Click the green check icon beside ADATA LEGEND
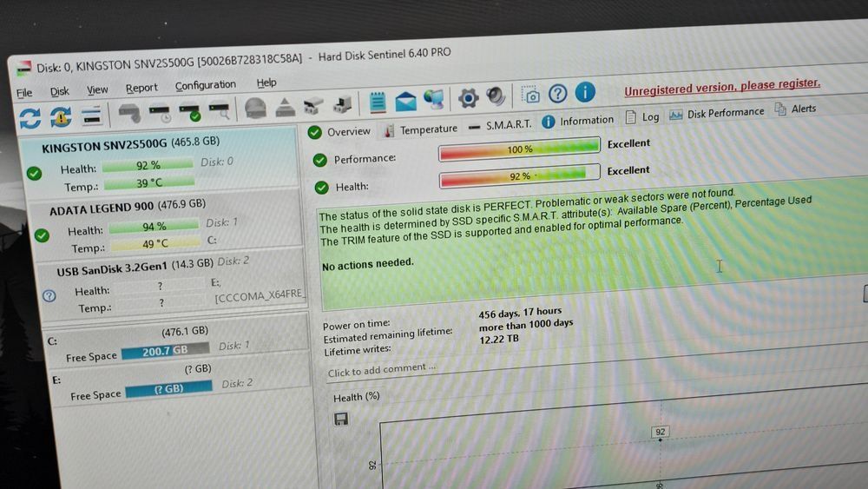Image resolution: width=868 pixels, height=489 pixels. (42, 235)
